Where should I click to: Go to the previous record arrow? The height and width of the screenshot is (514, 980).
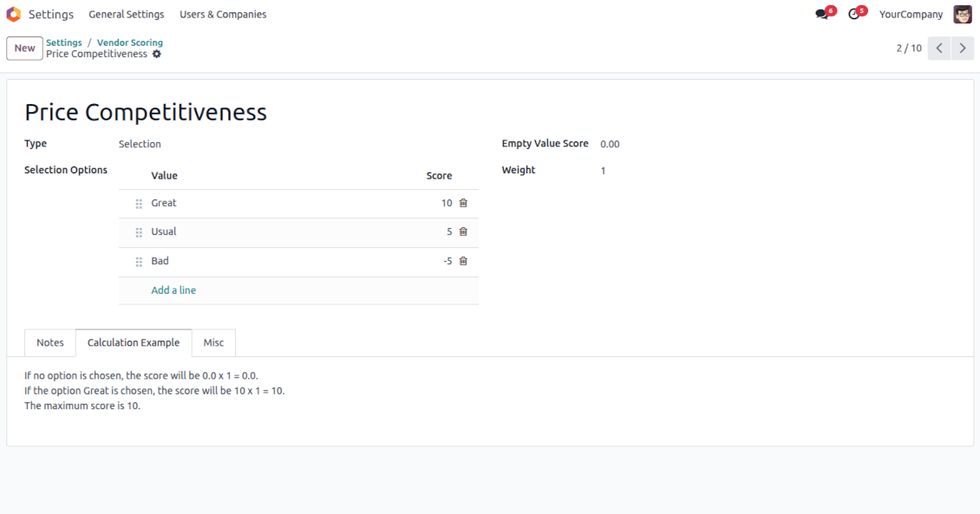[938, 49]
